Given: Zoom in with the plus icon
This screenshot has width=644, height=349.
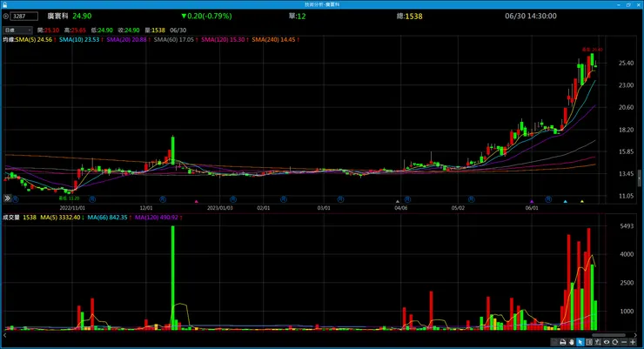Looking at the screenshot, I should point(633,342).
